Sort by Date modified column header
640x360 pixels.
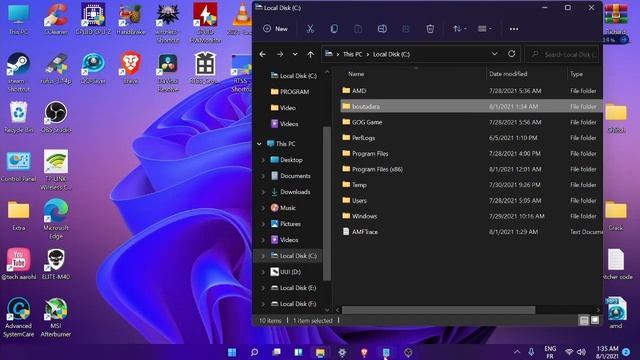click(508, 74)
